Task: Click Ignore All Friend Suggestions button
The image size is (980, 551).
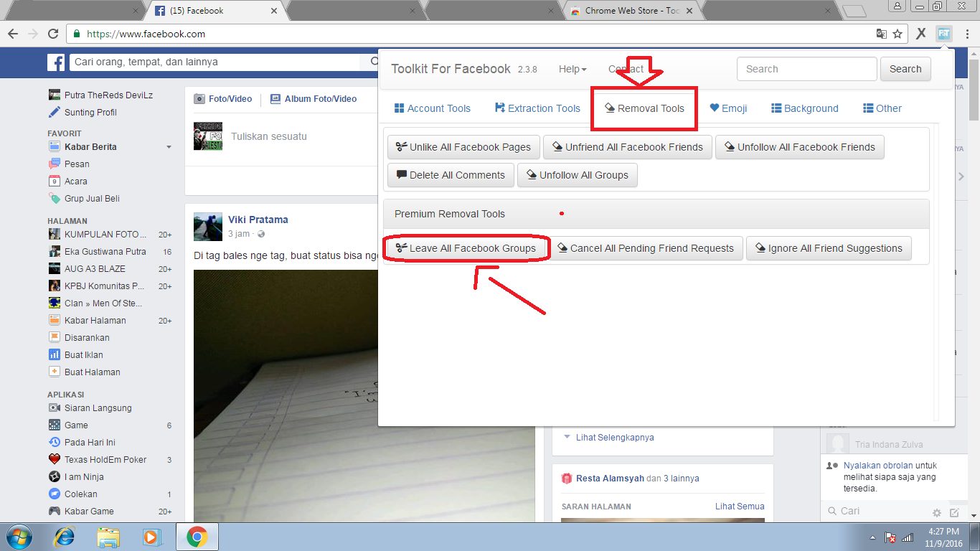Action: click(x=829, y=248)
